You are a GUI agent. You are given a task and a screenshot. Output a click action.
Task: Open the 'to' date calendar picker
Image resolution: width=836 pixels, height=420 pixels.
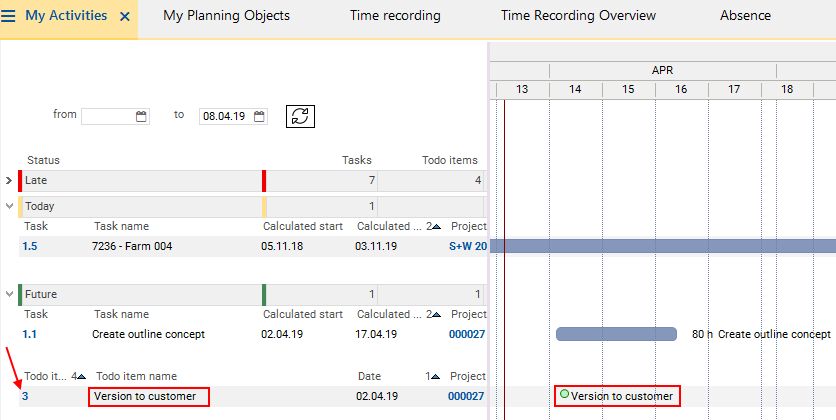pos(260,116)
